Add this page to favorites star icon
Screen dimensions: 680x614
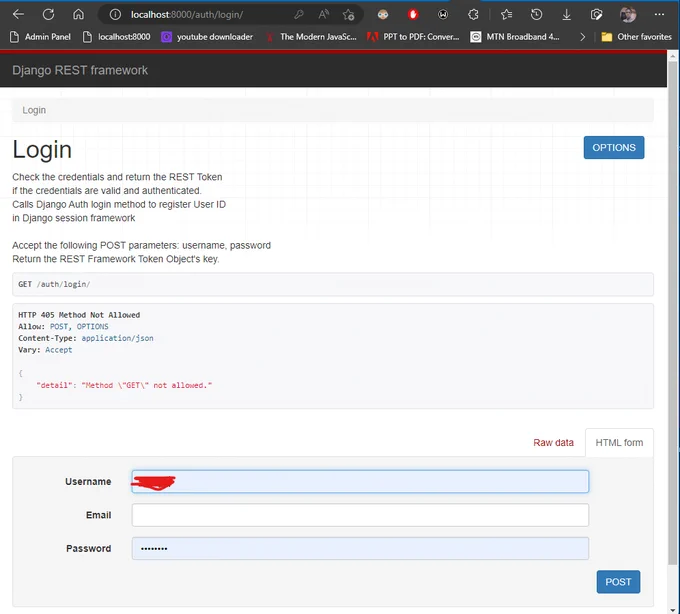pos(348,15)
